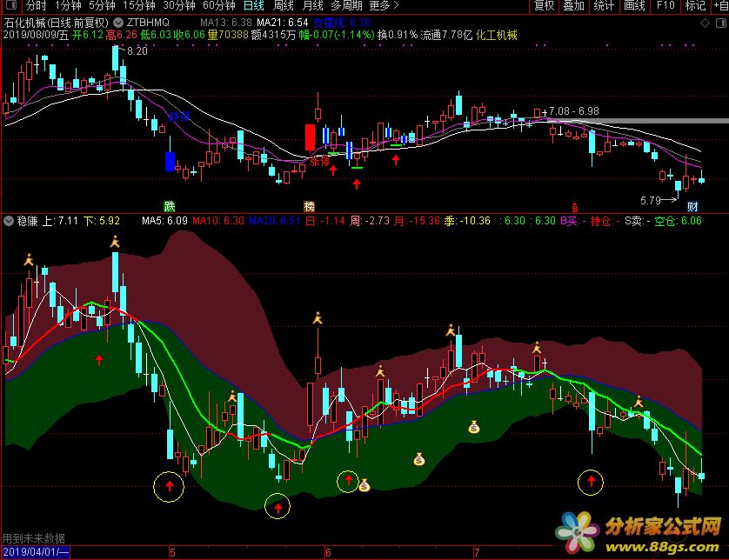Screen dimensions: 729x560
Task: Click the 流通7.78亿 float value
Action: point(446,35)
